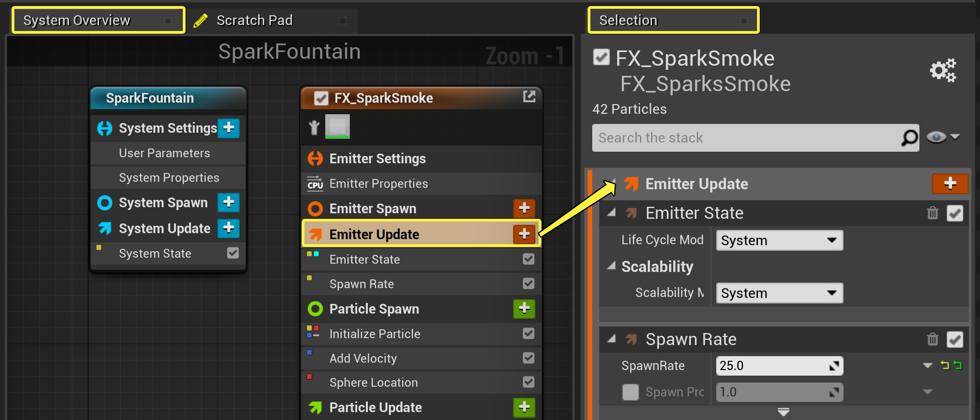Select User Parameters in SparkFountain node
This screenshot has width=980, height=420.
[x=164, y=153]
